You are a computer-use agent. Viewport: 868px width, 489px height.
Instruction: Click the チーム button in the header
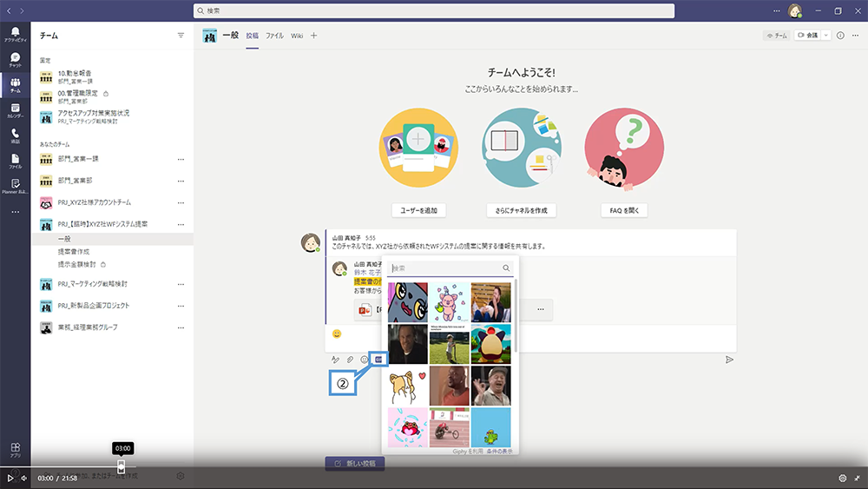point(777,36)
